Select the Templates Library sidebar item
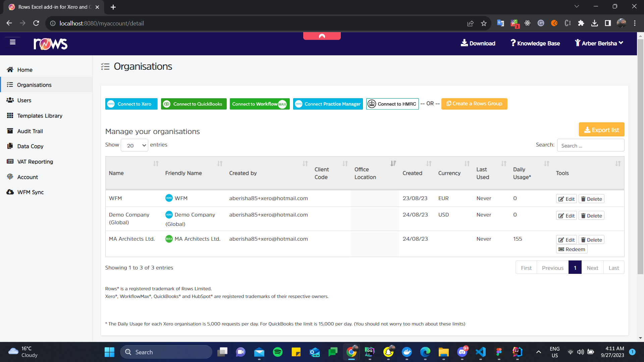 [x=40, y=116]
